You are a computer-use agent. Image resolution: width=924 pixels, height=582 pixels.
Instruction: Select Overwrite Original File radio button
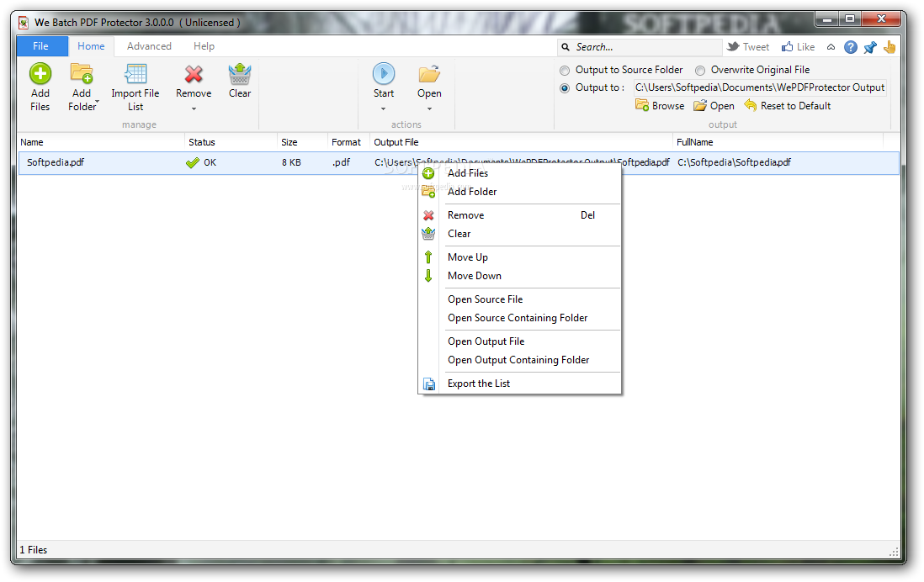click(x=700, y=71)
